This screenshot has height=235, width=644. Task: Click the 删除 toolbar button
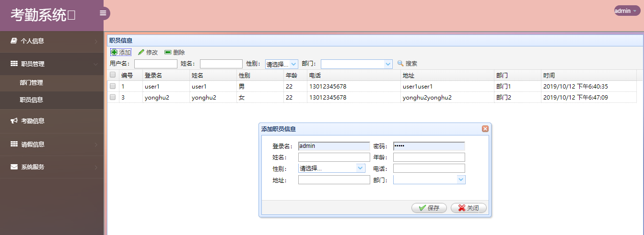tap(175, 52)
